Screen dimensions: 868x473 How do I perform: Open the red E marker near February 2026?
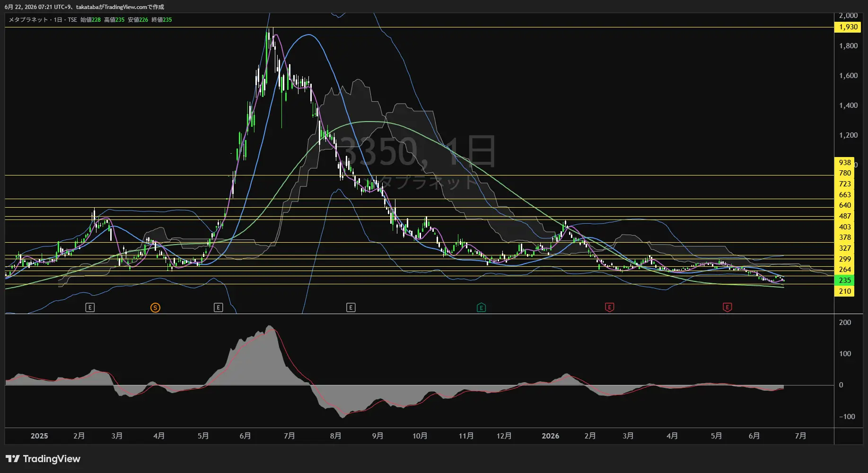(x=609, y=307)
